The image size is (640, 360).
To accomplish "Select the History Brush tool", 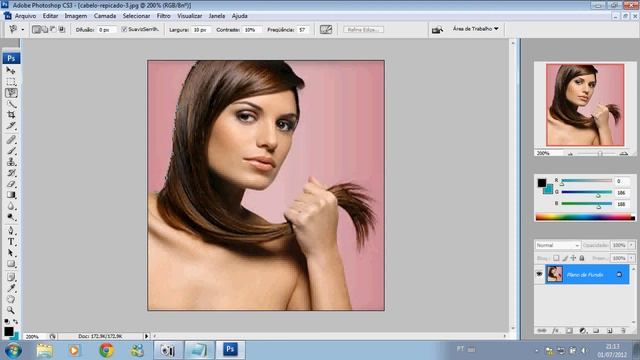I will 11,173.
